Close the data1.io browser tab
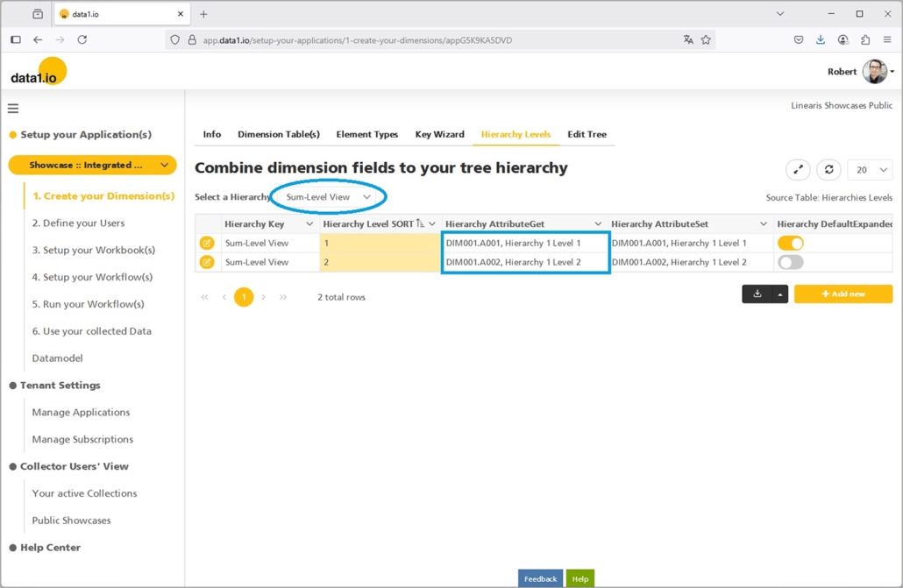903x588 pixels. click(181, 14)
